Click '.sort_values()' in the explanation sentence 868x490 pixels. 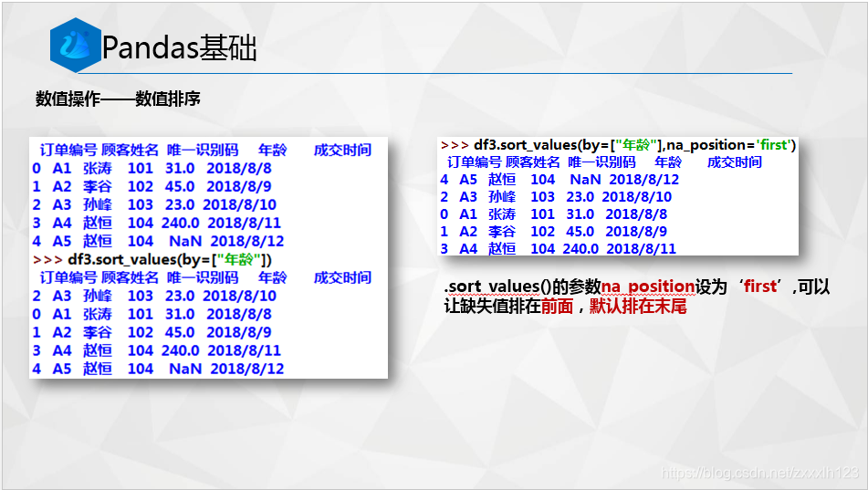tap(497, 287)
